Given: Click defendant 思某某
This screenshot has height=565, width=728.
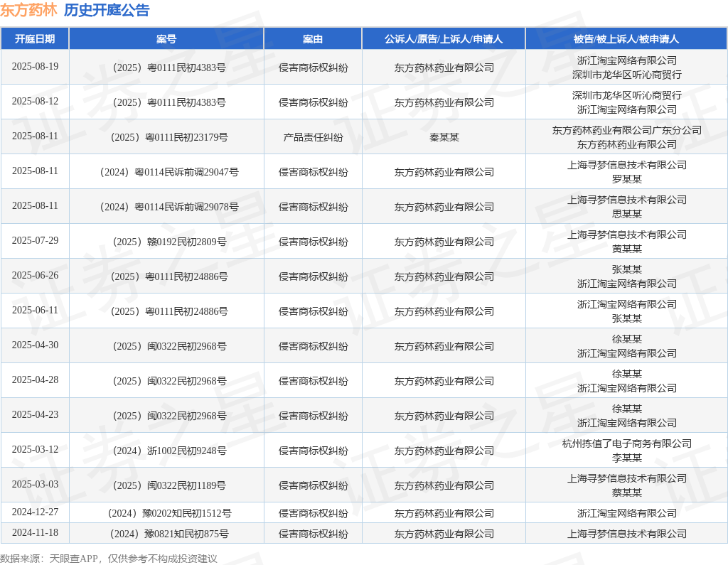Looking at the screenshot, I should pos(627,214).
